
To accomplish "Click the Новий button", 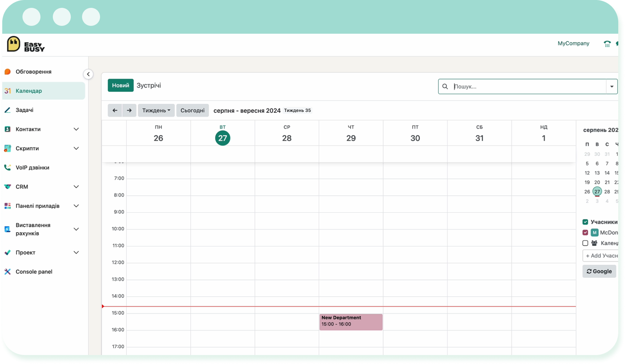I will click(x=121, y=85).
